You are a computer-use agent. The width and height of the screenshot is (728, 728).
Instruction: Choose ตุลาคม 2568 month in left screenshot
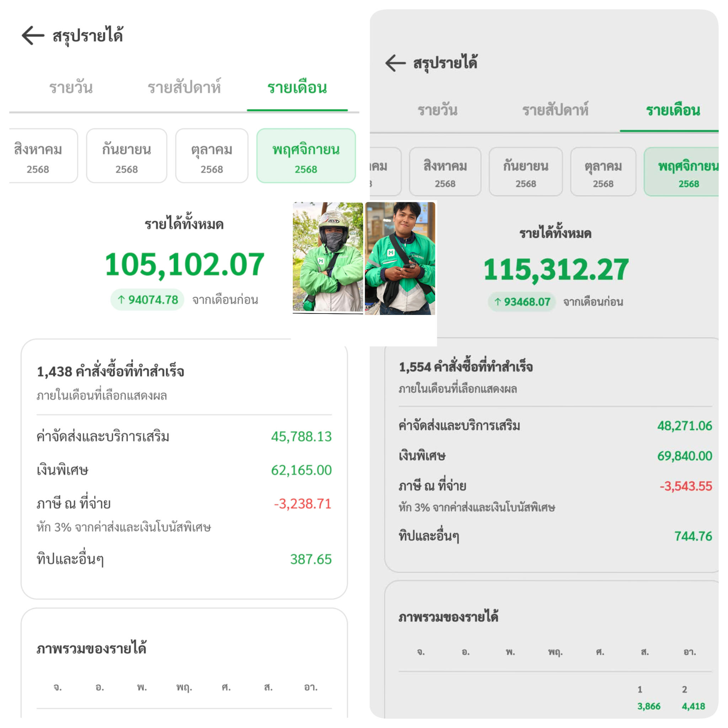(212, 156)
